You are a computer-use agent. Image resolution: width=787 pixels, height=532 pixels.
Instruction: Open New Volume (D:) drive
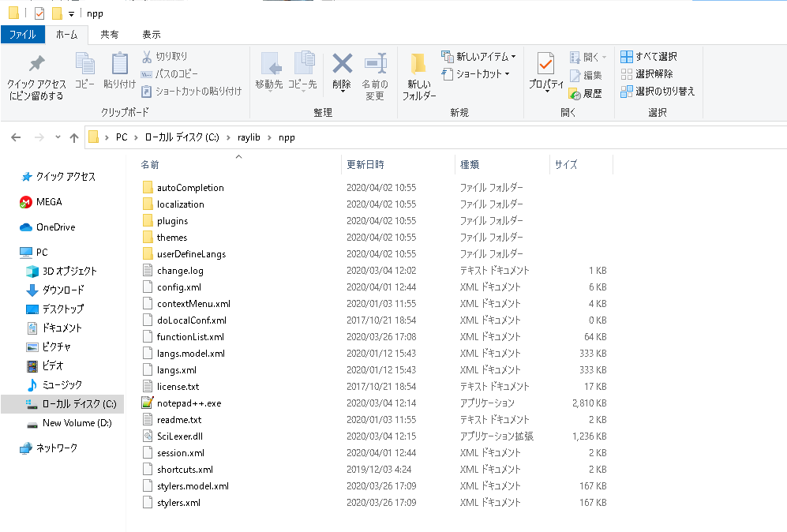[69, 423]
